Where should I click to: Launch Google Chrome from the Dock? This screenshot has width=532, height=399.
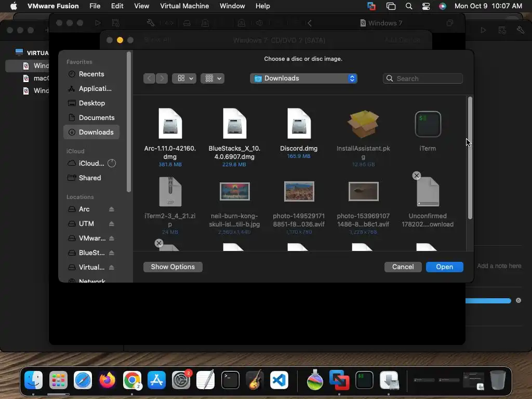click(x=132, y=380)
